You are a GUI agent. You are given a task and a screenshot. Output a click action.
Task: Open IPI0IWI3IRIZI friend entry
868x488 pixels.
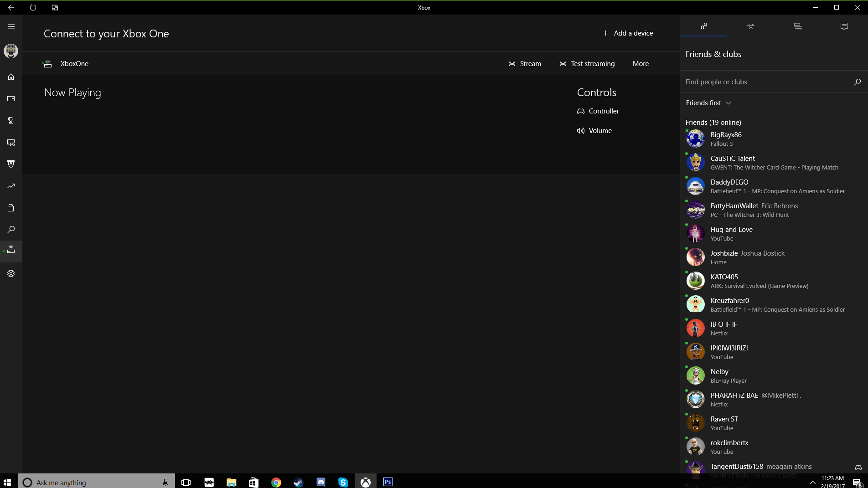point(774,352)
